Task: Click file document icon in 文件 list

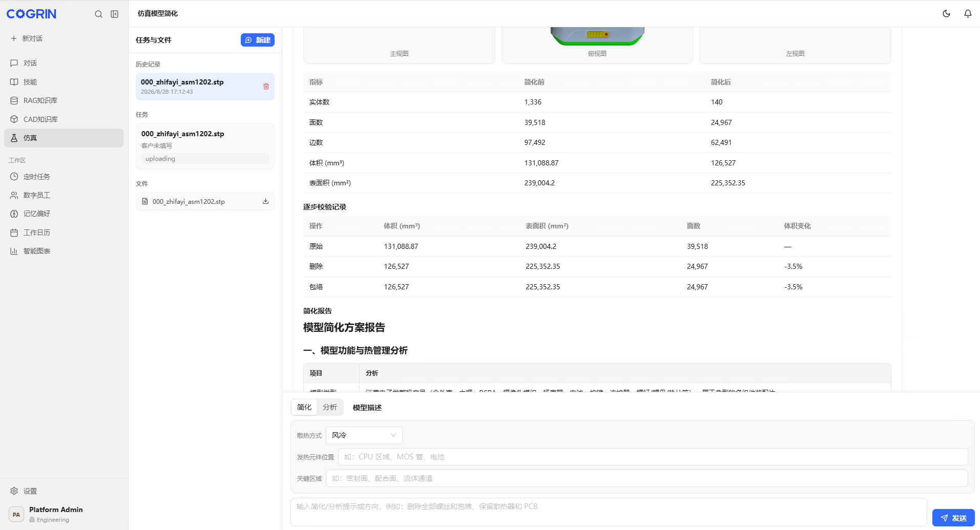Action: (145, 201)
